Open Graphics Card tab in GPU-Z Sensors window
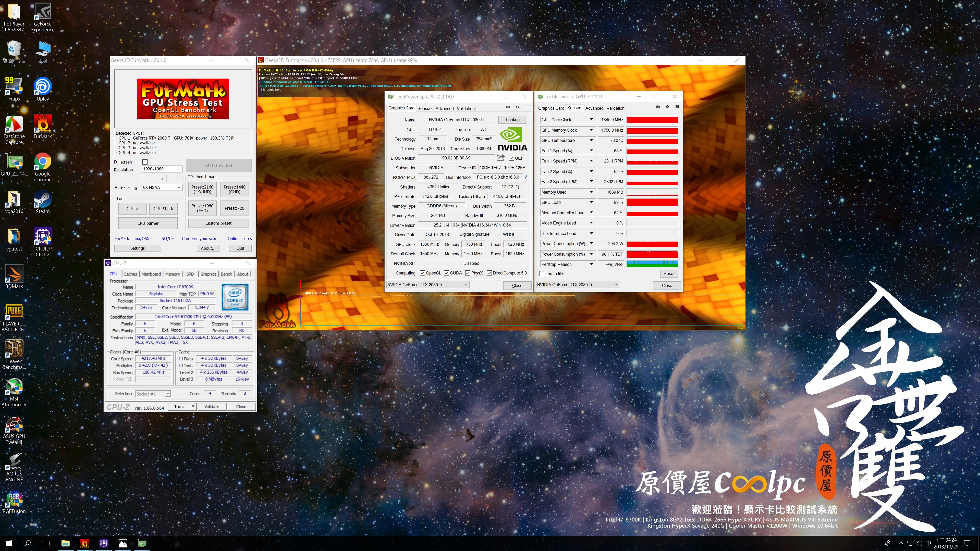Viewport: 980px width, 551px height. click(x=551, y=108)
